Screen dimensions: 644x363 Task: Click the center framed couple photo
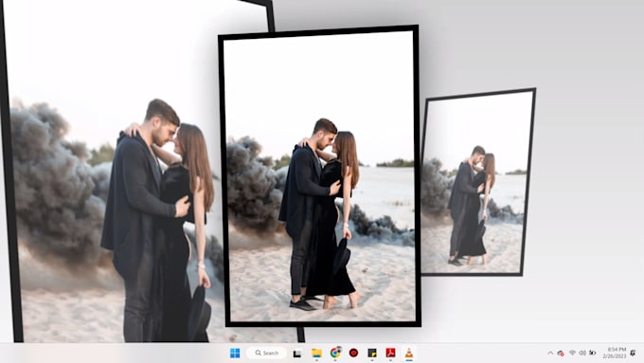point(319,176)
